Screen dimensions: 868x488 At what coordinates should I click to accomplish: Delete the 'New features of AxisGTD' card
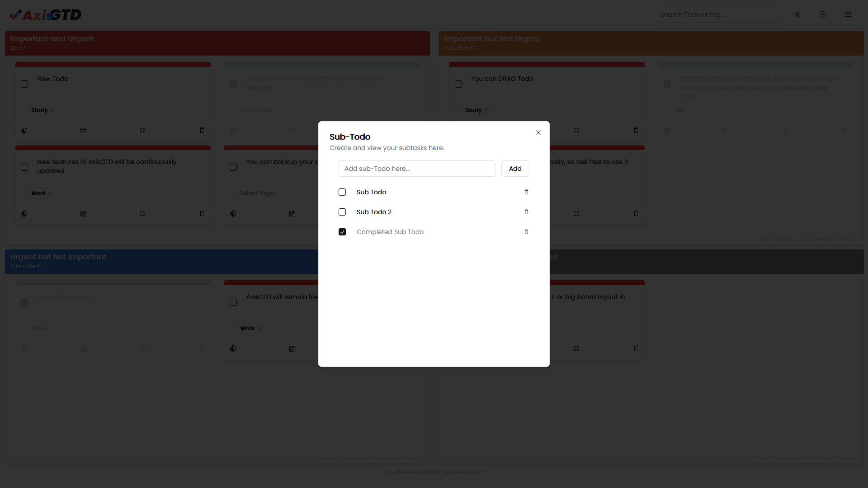coord(202,213)
